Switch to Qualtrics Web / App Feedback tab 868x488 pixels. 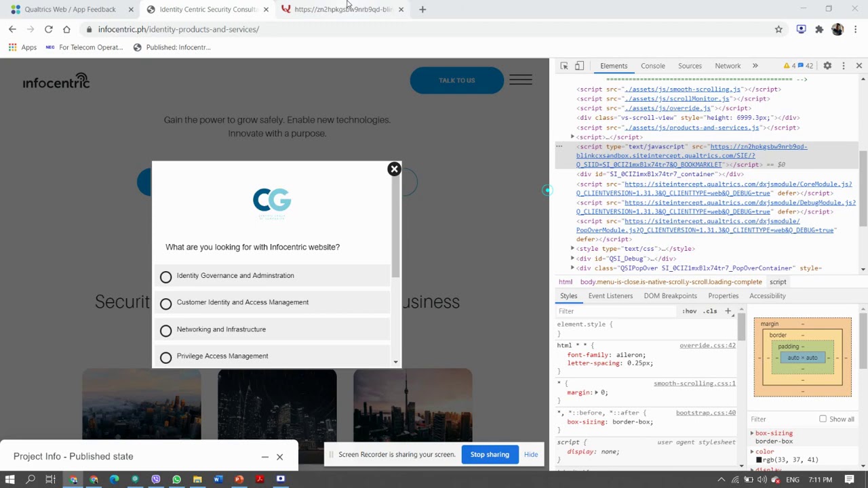71,9
